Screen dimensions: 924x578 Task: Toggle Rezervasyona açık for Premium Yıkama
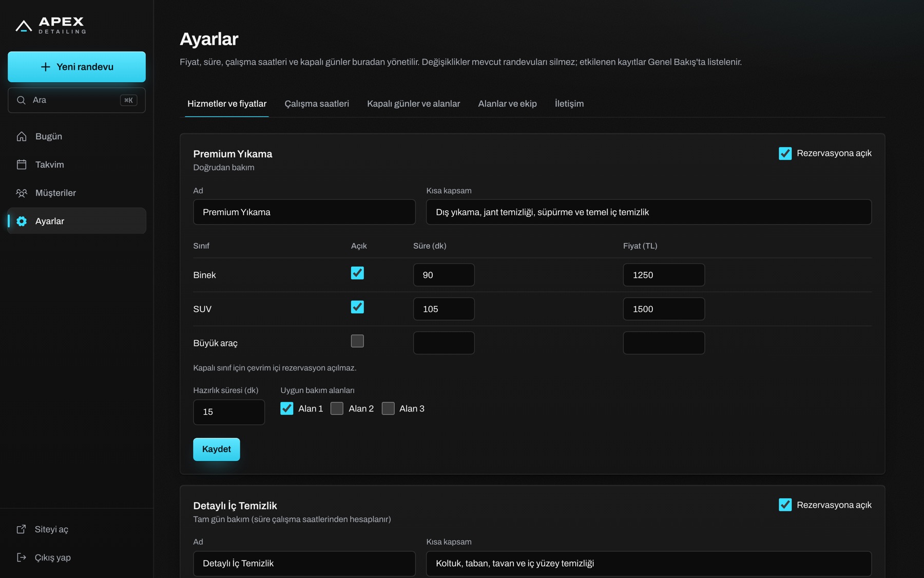(785, 154)
